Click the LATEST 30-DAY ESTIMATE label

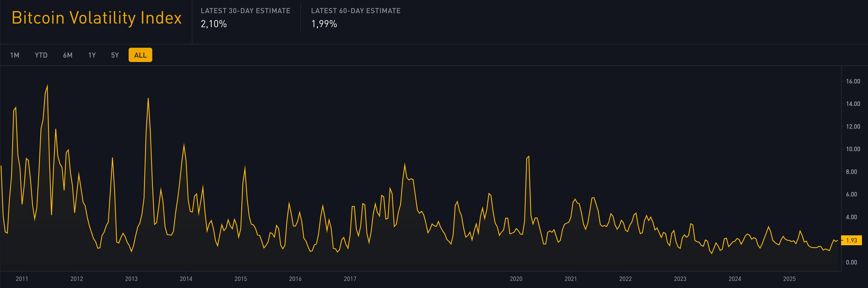245,10
